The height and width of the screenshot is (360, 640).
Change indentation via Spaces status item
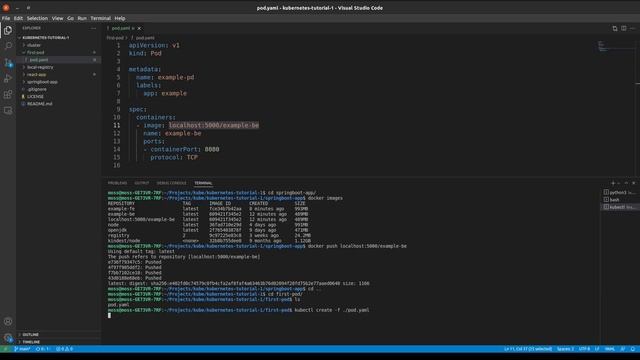pyautogui.click(x=565, y=349)
